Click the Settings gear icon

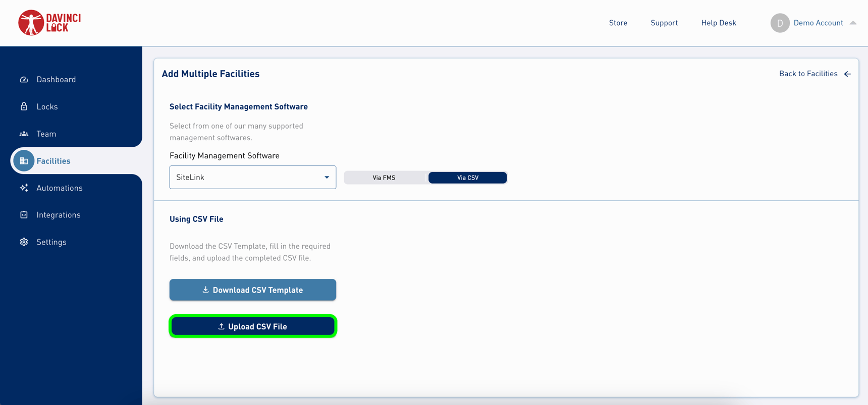pyautogui.click(x=24, y=242)
